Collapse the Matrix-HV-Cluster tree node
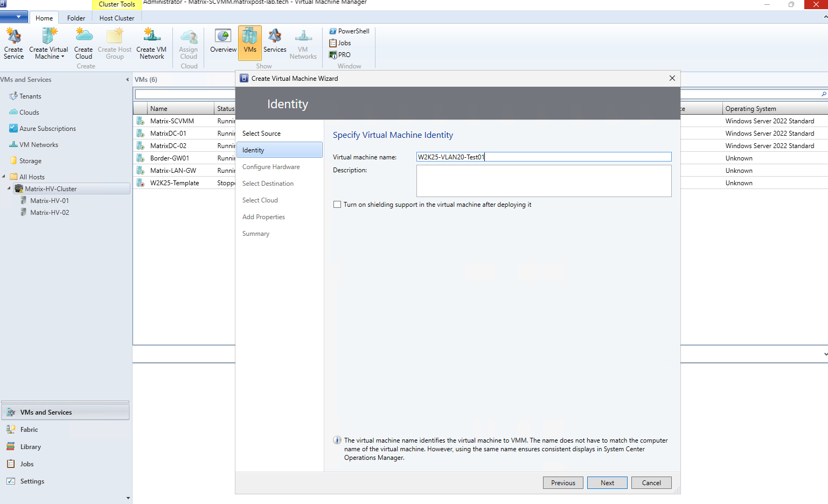 (9, 188)
